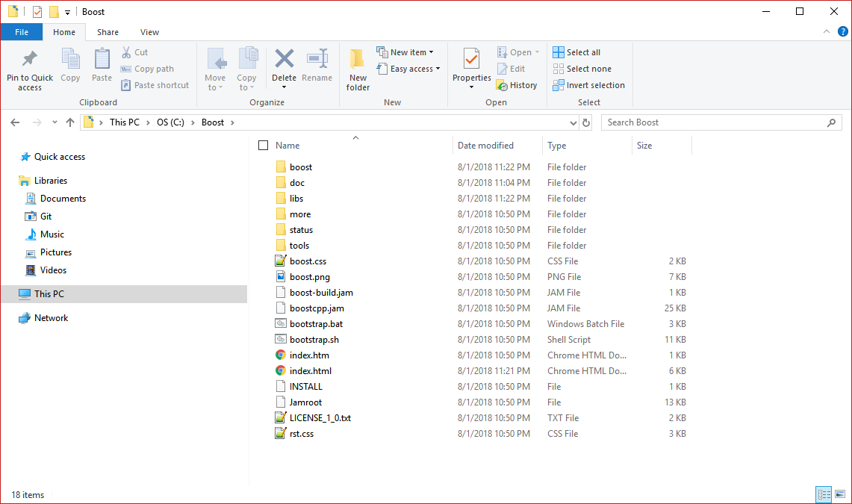Click Copy path in the ribbon

click(146, 69)
